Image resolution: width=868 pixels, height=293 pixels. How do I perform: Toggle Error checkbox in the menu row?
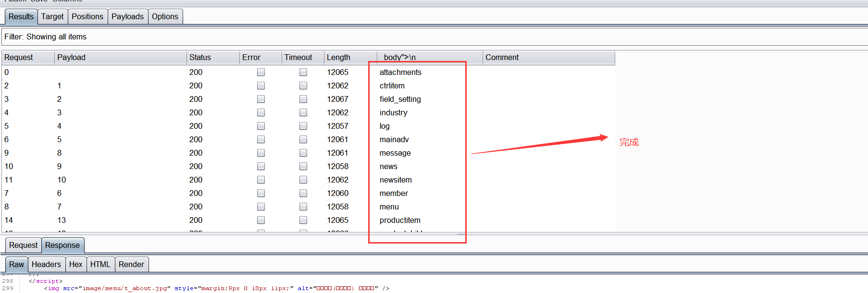pyautogui.click(x=261, y=207)
